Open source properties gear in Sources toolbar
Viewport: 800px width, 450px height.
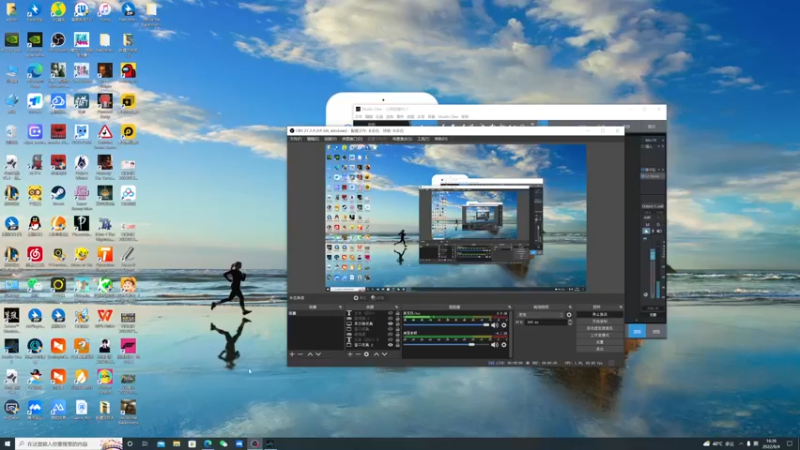point(366,354)
